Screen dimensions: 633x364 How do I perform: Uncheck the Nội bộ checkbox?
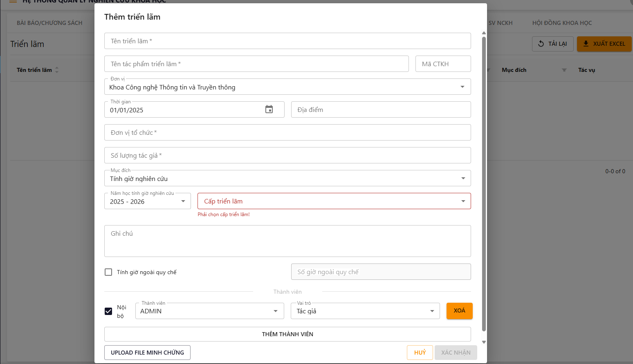(108, 311)
